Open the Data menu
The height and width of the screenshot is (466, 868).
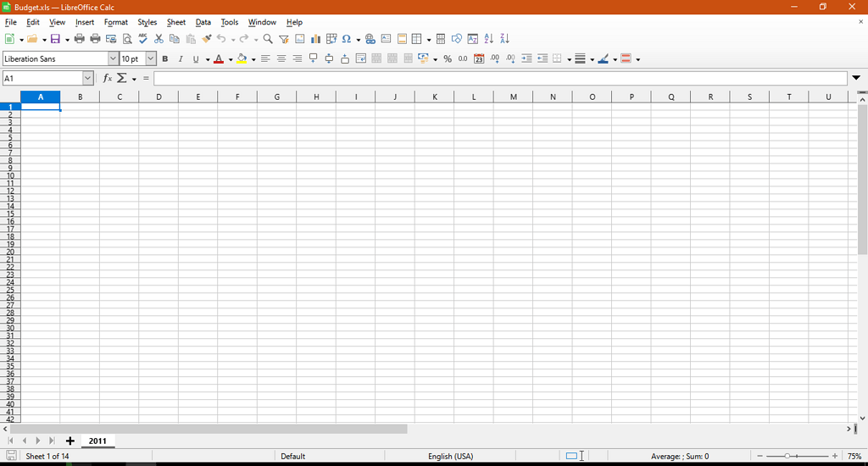(x=203, y=22)
